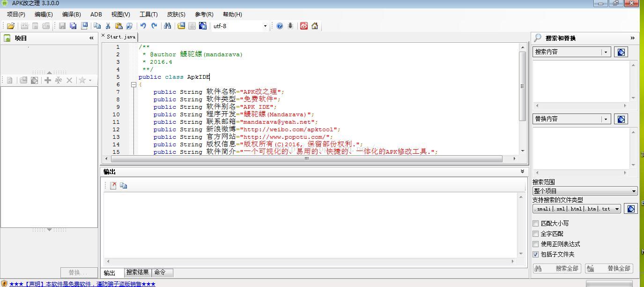Switch to the 搜索结果 tab
This screenshot has width=644, height=287.
pos(138,272)
